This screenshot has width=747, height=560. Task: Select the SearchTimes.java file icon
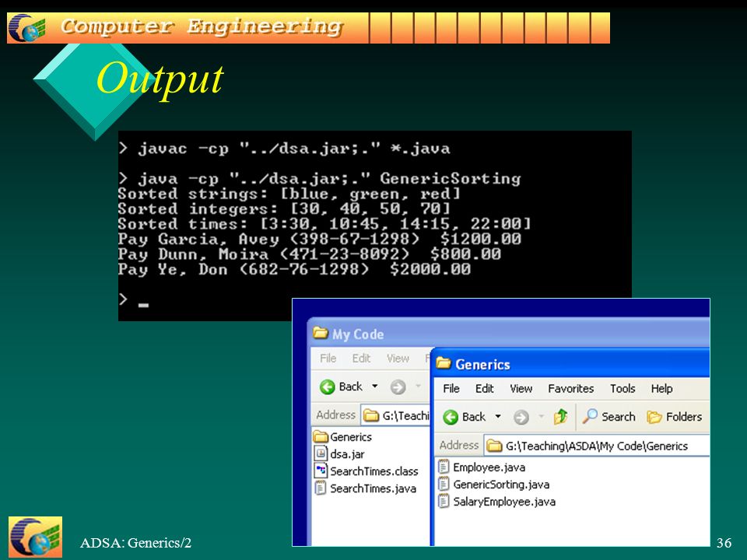(321, 488)
